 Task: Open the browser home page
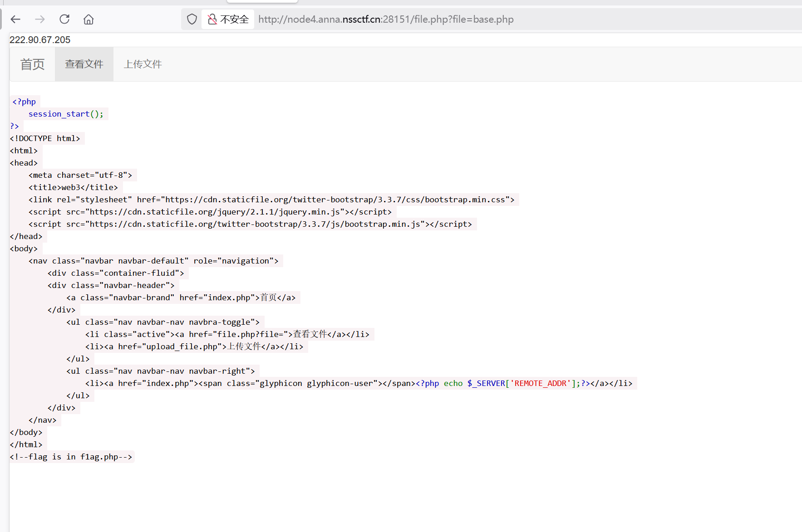[89, 19]
